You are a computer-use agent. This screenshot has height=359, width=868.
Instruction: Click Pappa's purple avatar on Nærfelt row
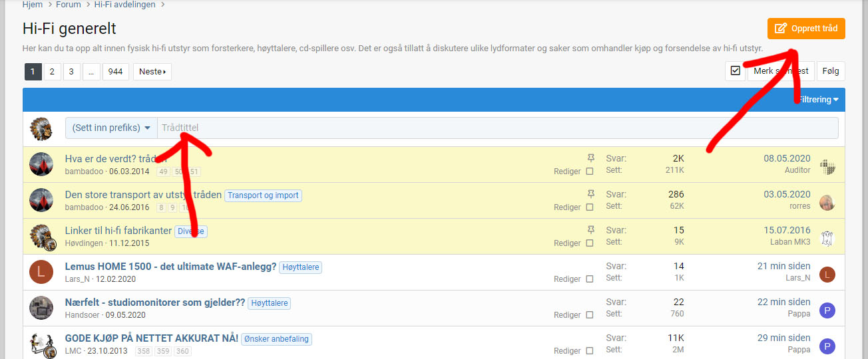[827, 310]
